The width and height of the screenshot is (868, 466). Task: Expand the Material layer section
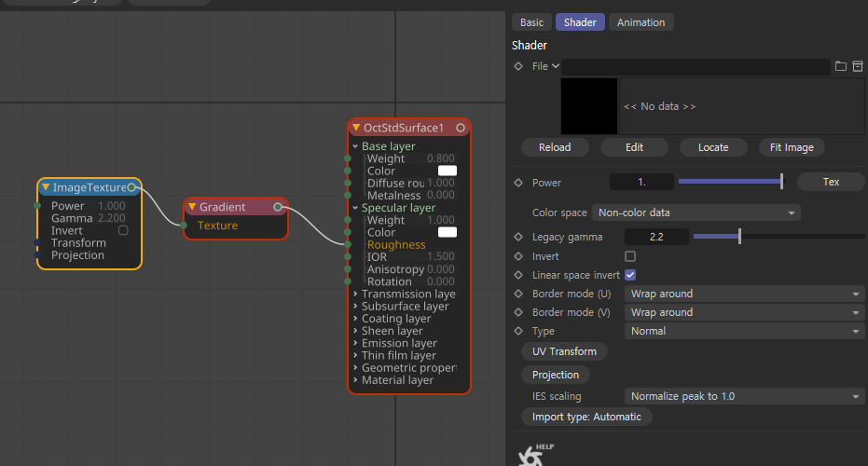355,379
